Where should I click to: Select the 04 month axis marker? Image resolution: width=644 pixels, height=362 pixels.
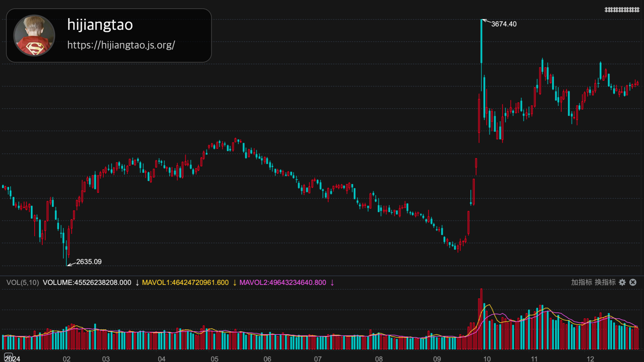162,359
